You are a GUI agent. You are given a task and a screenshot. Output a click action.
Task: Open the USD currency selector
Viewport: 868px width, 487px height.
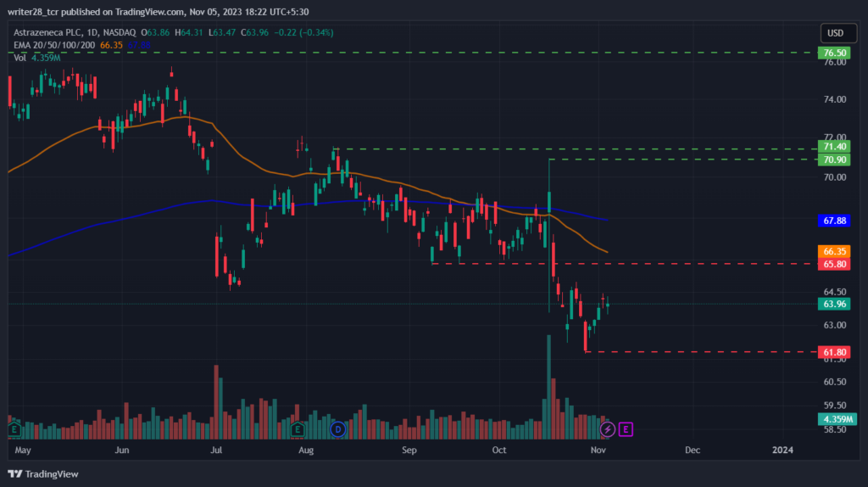point(838,33)
